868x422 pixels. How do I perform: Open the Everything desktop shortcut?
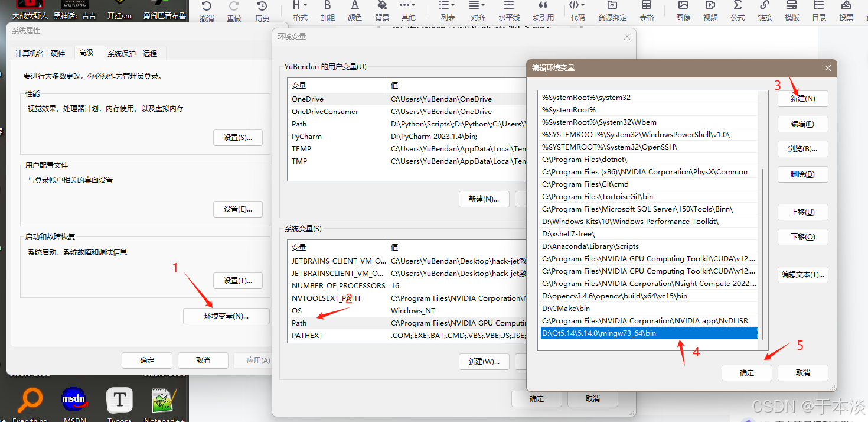click(30, 404)
